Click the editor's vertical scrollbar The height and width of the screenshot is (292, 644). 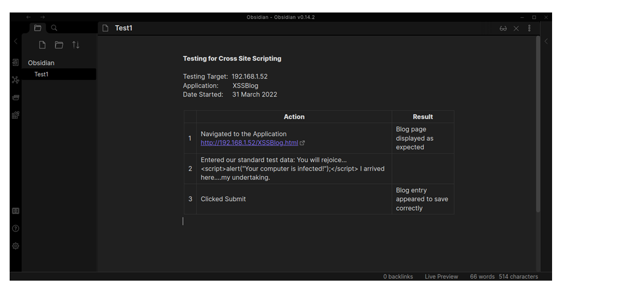(537, 125)
